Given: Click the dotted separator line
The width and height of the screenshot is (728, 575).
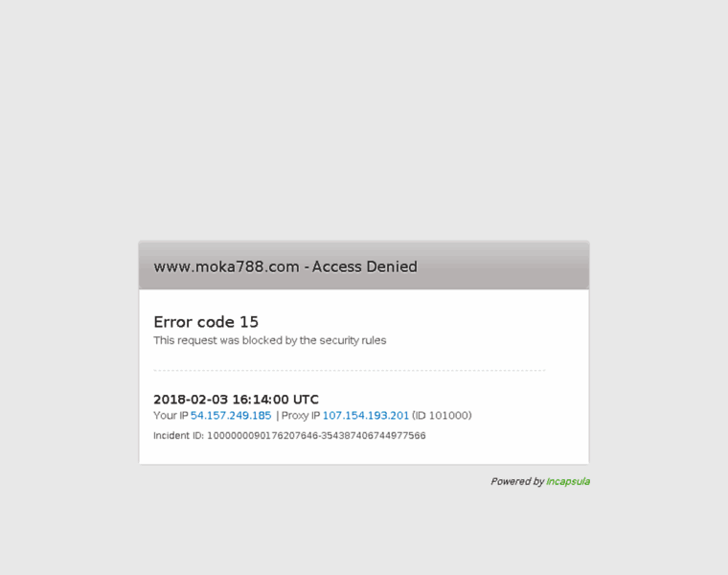Looking at the screenshot, I should pos(349,371).
